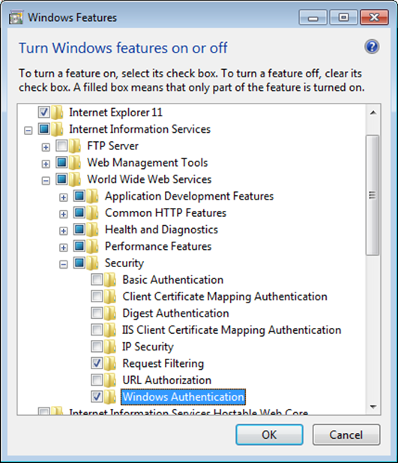Select the Request Filtering label
This screenshot has height=463, width=398.
pyautogui.click(x=163, y=363)
